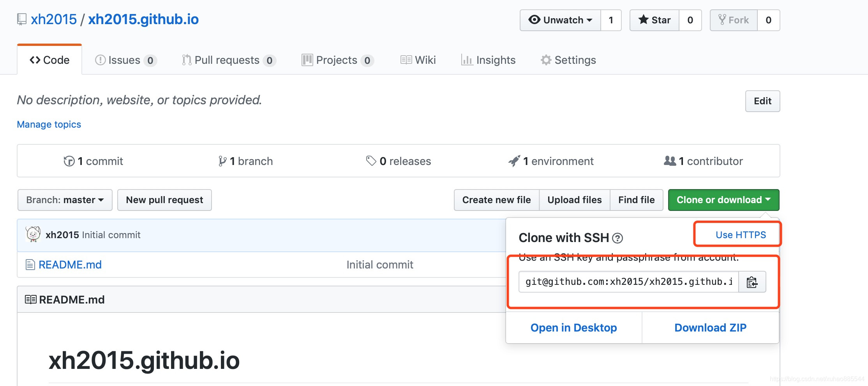Fork this repository

tap(734, 20)
